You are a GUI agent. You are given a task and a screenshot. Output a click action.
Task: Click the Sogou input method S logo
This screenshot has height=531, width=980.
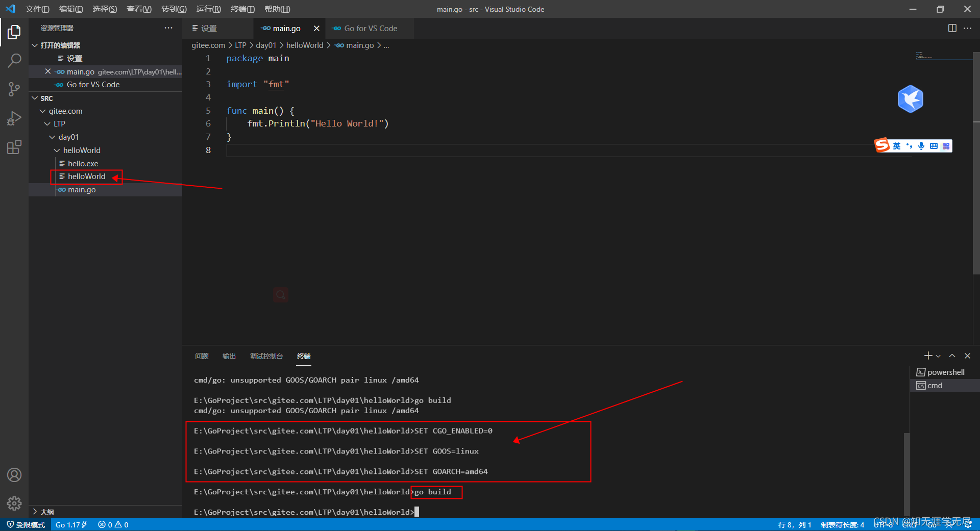click(882, 145)
